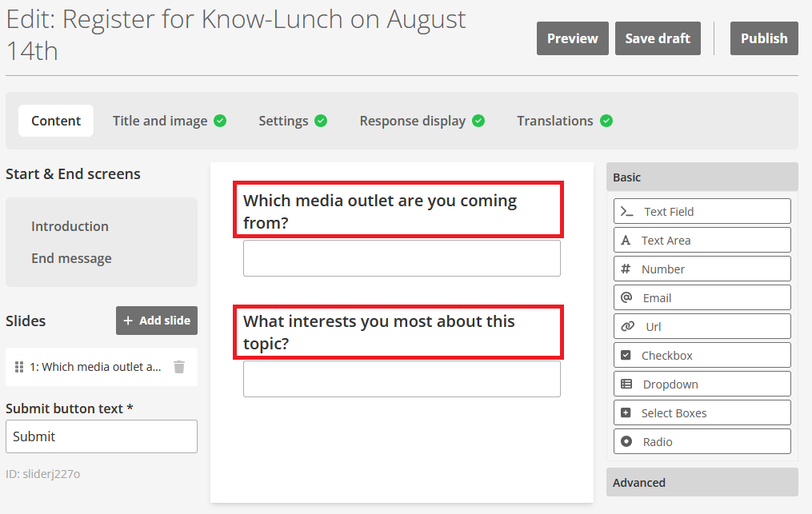The image size is (812, 514).
Task: Expand the Advanced components section
Action: point(702,483)
